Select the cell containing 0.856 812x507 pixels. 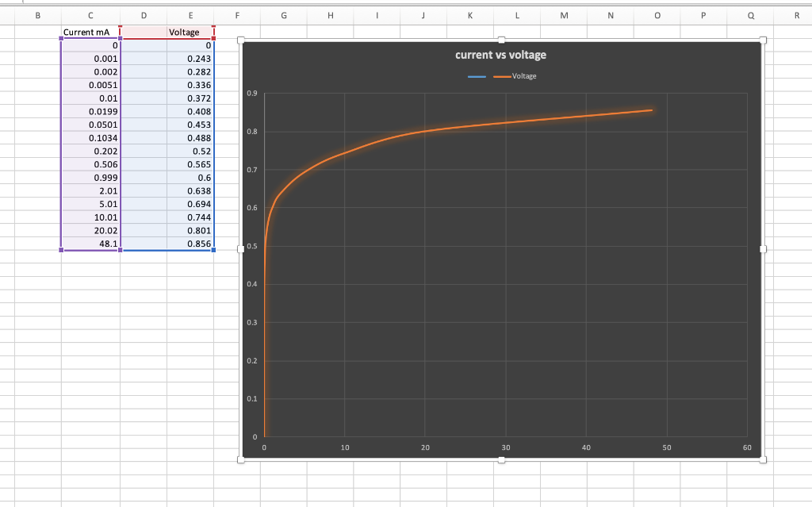coord(190,244)
